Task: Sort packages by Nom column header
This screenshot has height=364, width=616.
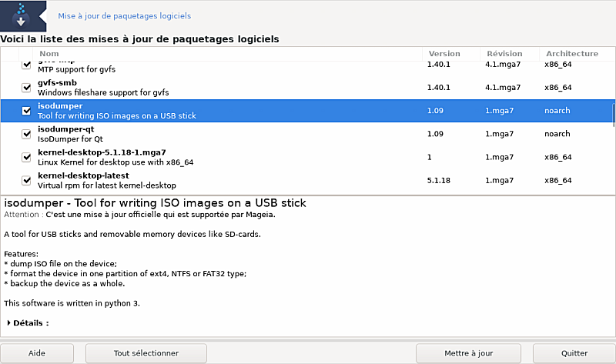Action: [x=49, y=54]
